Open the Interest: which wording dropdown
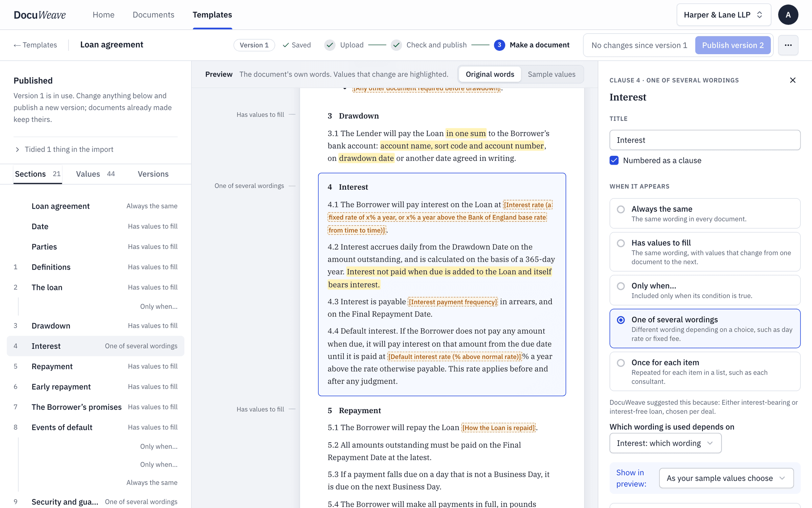Viewport: 812px width, 508px height. pyautogui.click(x=665, y=443)
